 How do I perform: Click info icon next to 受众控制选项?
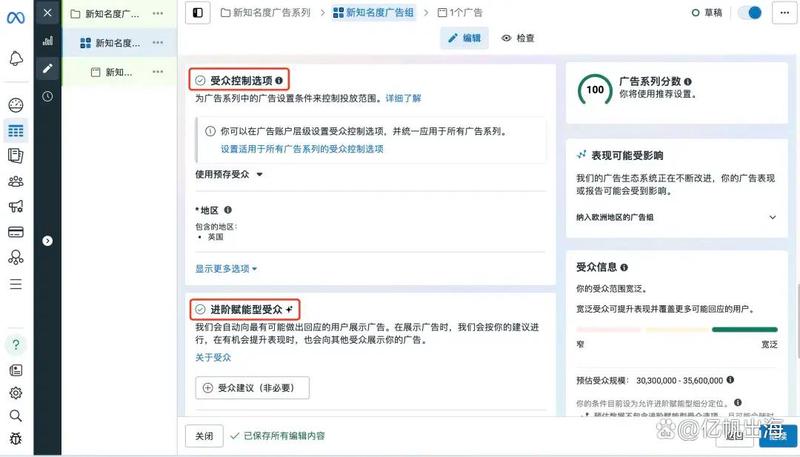[279, 80]
